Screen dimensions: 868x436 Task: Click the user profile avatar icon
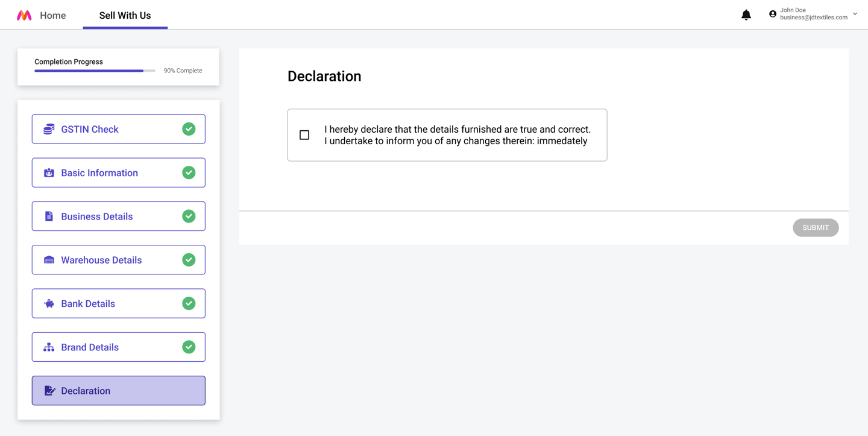coord(773,14)
